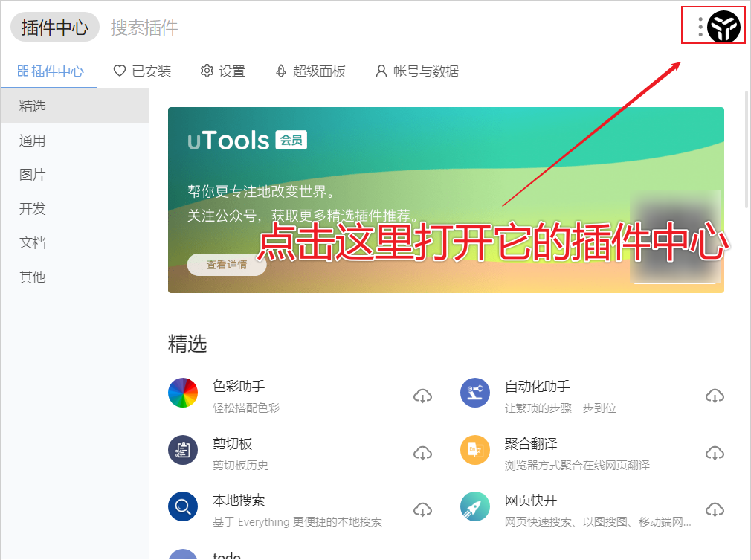Image resolution: width=751 pixels, height=560 pixels.
Task: Click the 插件中心 pill label
Action: (54, 27)
